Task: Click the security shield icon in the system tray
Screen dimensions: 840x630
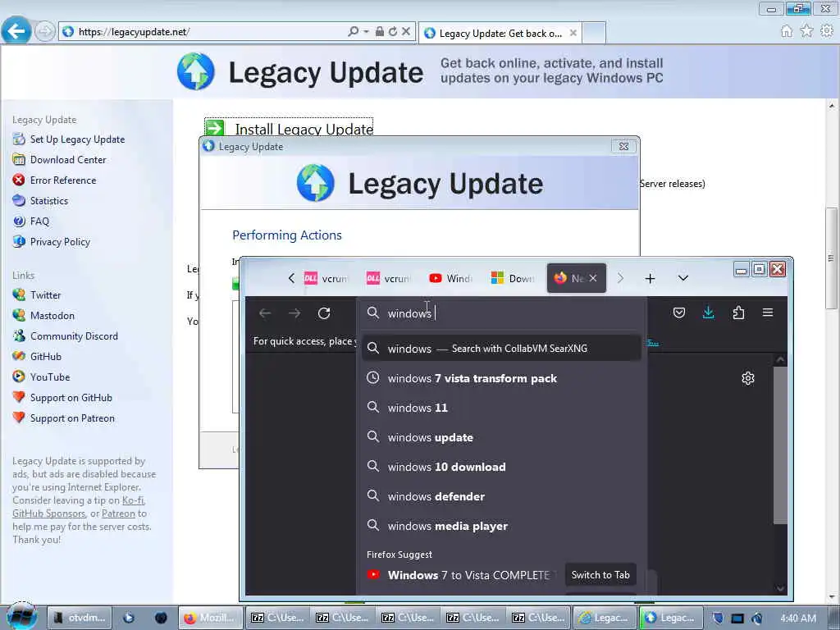Action: coord(718,619)
